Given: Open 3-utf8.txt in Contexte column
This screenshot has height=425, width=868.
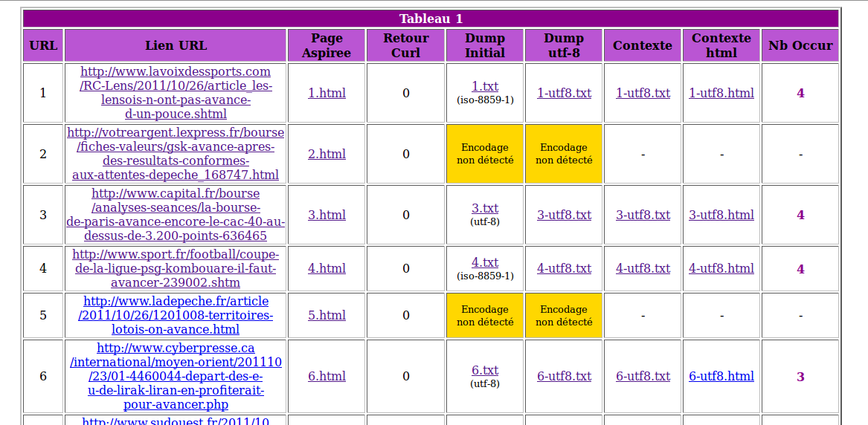Looking at the screenshot, I should (x=643, y=215).
